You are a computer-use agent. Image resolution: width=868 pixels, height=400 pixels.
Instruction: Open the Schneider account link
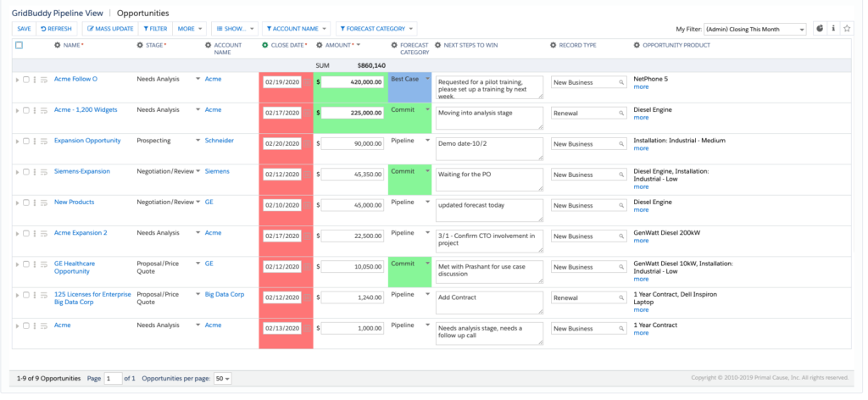220,141
